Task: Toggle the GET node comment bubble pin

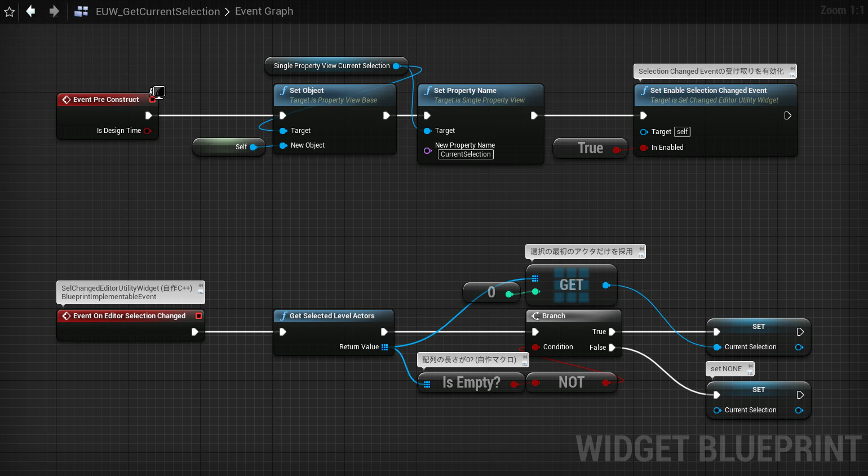Action: pyautogui.click(x=641, y=250)
